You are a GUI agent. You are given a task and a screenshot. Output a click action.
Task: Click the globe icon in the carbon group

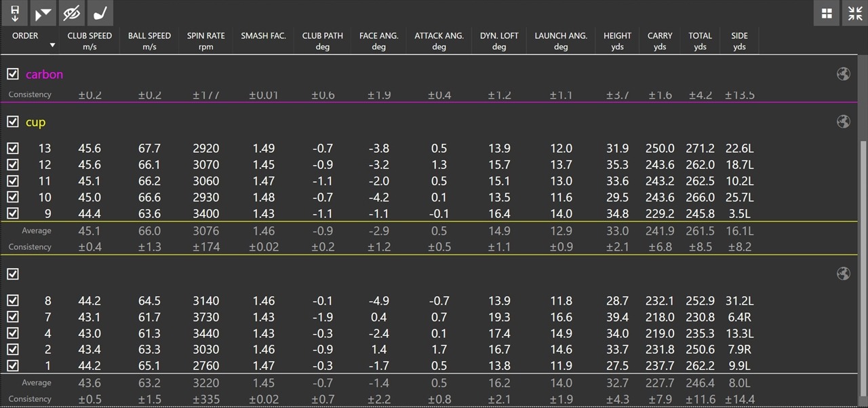[844, 74]
